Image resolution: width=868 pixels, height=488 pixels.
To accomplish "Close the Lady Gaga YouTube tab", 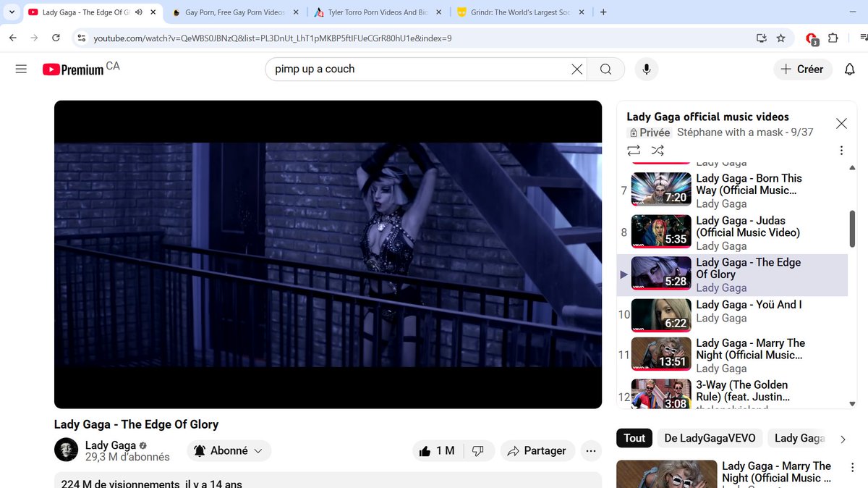I will coord(153,12).
